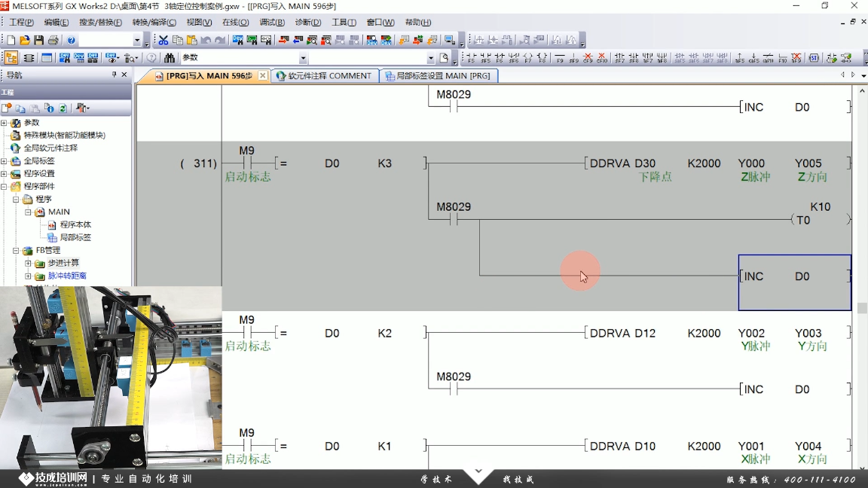Click the refresh icon in project panel

tap(63, 108)
